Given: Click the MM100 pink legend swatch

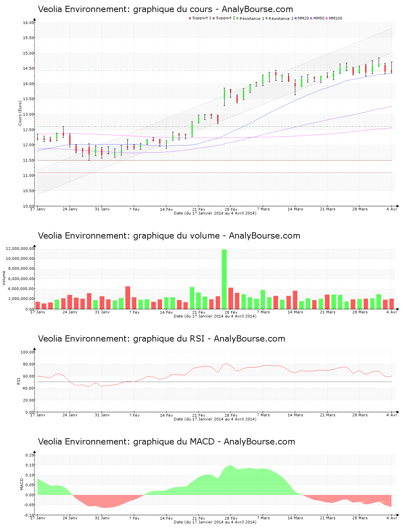Looking at the screenshot, I should click(x=327, y=18).
